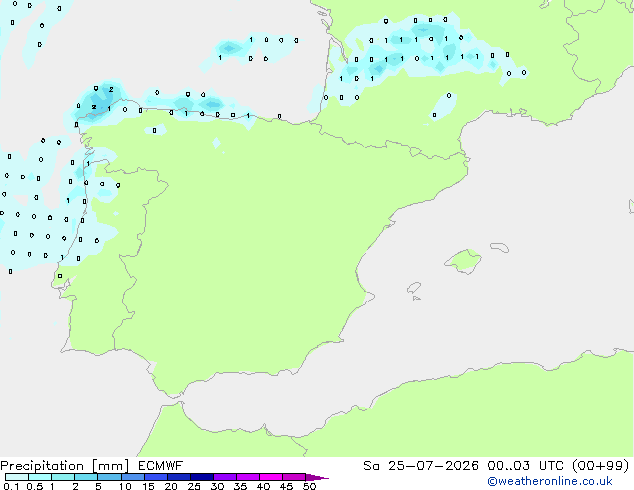634x490 pixels.
Task: Click the 0.1–0.5 mm legend color swatch
Action: coord(17,477)
